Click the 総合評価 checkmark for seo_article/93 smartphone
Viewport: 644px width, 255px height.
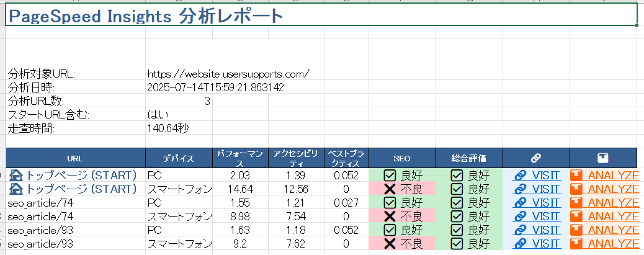457,243
